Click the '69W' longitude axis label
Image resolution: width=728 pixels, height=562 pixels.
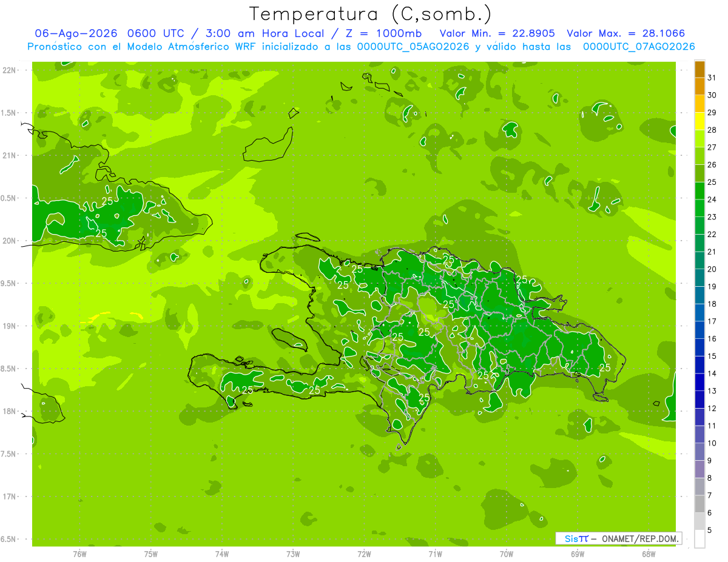pyautogui.click(x=578, y=554)
